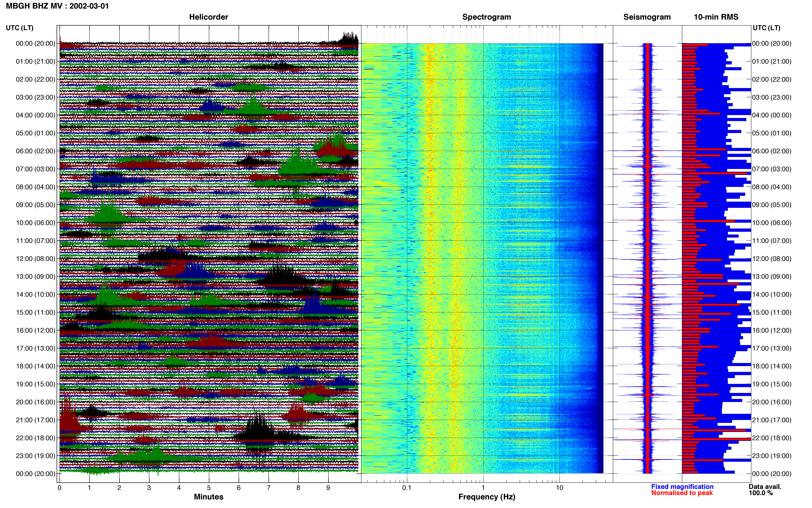Click left time label '19:00 (15:00)'
This screenshot has width=812, height=508.
click(x=36, y=384)
